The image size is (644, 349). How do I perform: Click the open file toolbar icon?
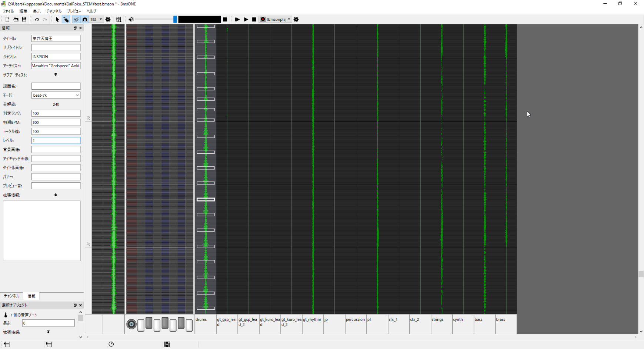pyautogui.click(x=16, y=19)
